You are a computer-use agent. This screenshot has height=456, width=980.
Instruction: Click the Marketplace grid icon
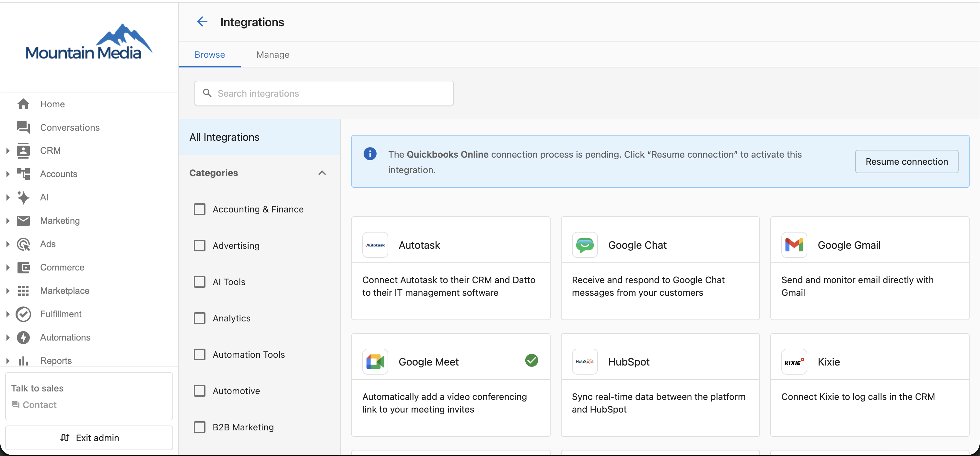pos(23,290)
